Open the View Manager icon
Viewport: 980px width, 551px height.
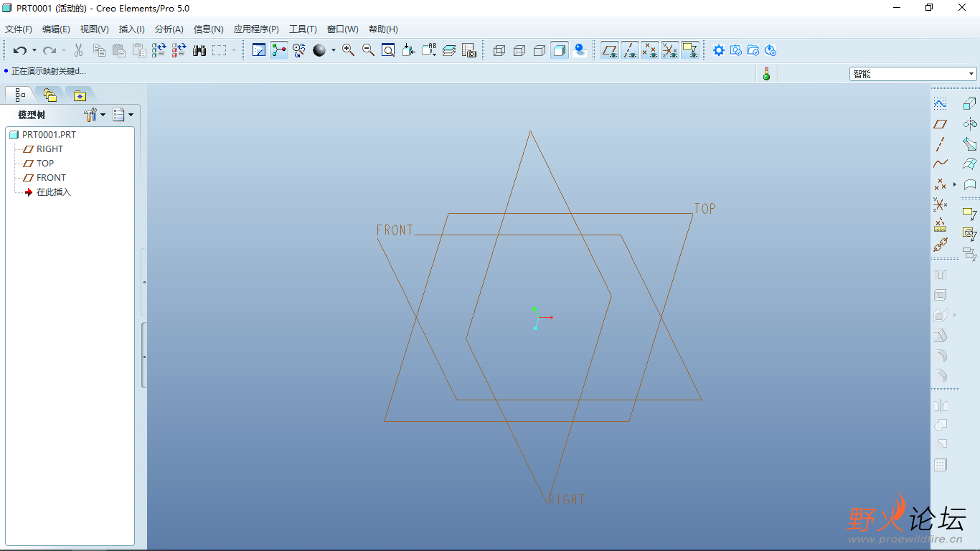[469, 50]
